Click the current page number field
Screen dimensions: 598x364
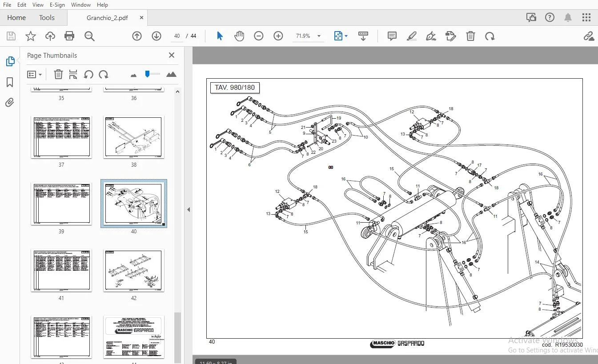point(177,36)
